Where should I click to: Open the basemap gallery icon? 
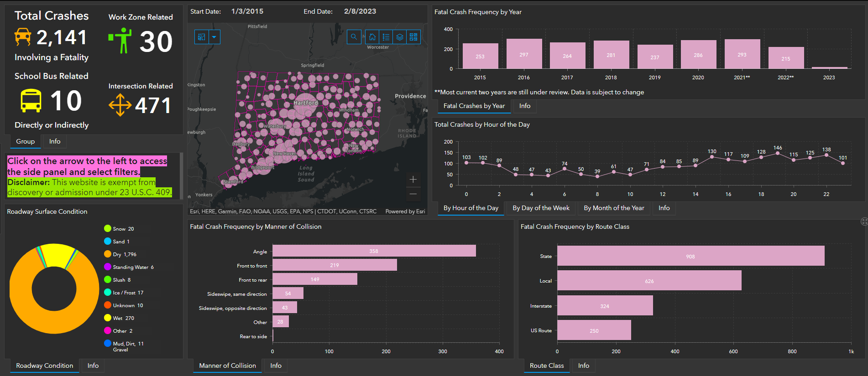coord(413,37)
